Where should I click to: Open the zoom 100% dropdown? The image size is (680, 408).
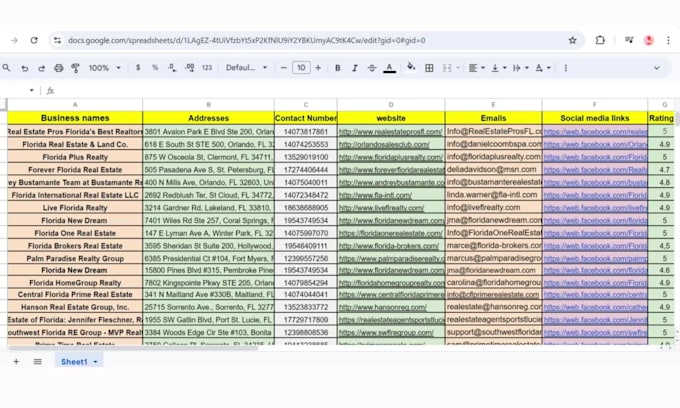point(104,68)
